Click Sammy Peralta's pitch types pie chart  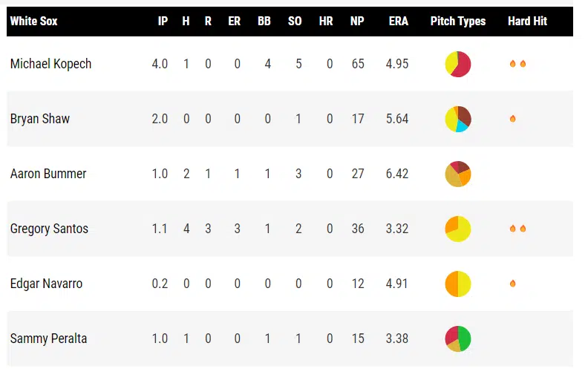(458, 339)
